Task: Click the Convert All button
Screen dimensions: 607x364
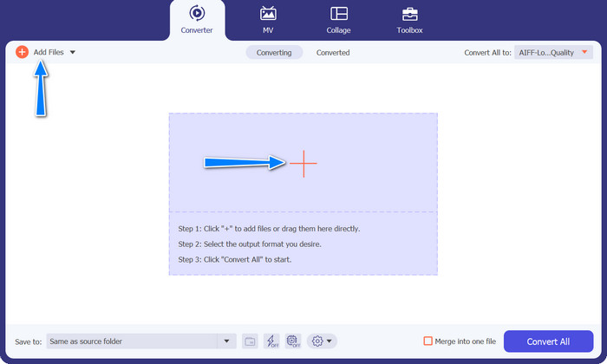Action: 548,341
